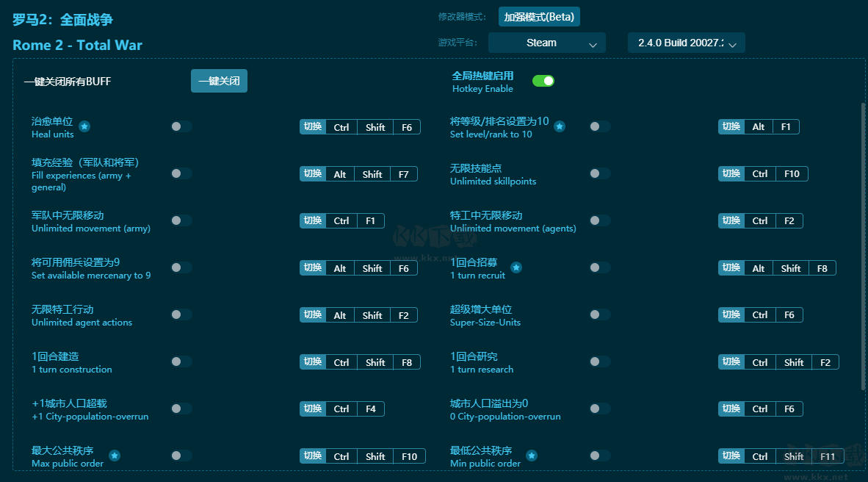Screen dimensions: 868x482
Task: Click the Rome 2 - Total War title
Action: coord(78,45)
